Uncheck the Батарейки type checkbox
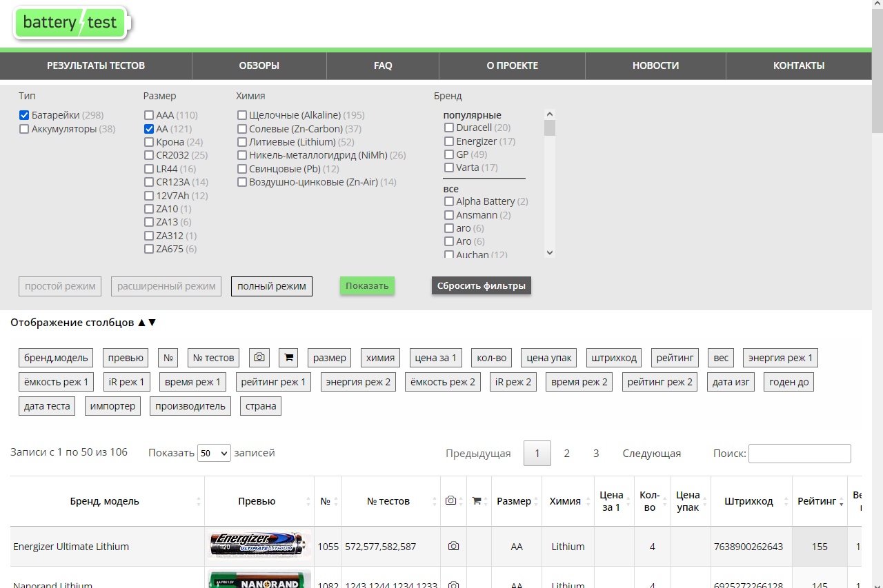 point(24,115)
